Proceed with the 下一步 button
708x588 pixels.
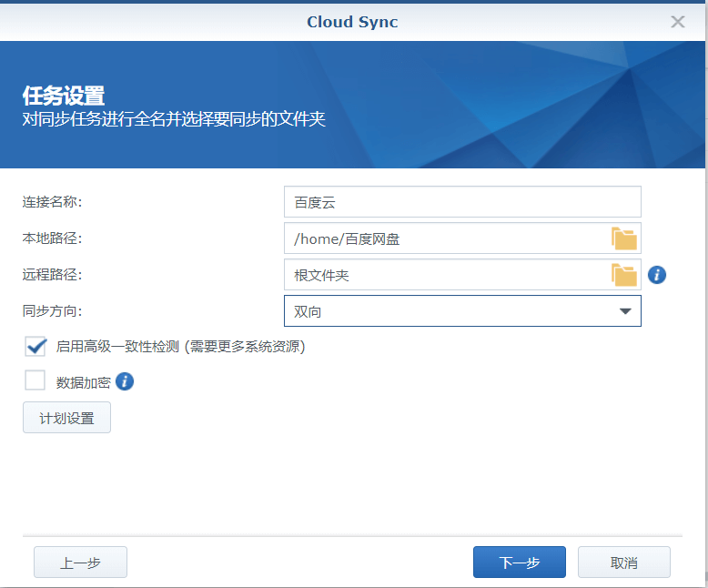pyautogui.click(x=520, y=563)
